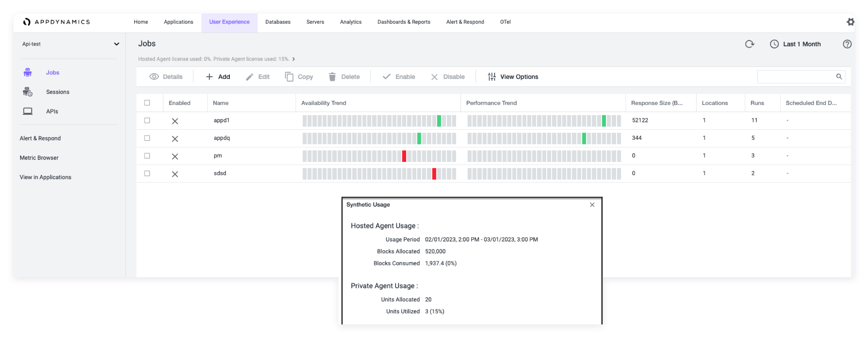Expand the license usage chevron
The height and width of the screenshot is (338, 868).
click(x=294, y=59)
